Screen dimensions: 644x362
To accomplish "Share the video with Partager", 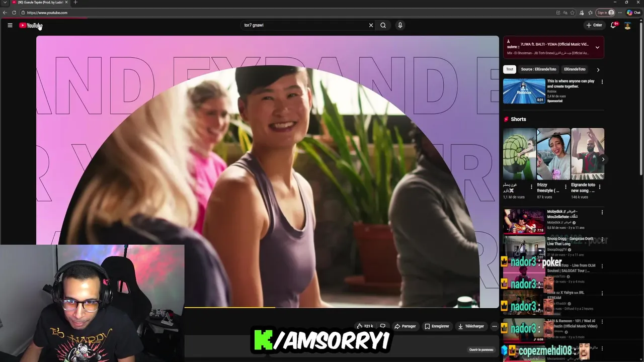I will click(x=406, y=326).
